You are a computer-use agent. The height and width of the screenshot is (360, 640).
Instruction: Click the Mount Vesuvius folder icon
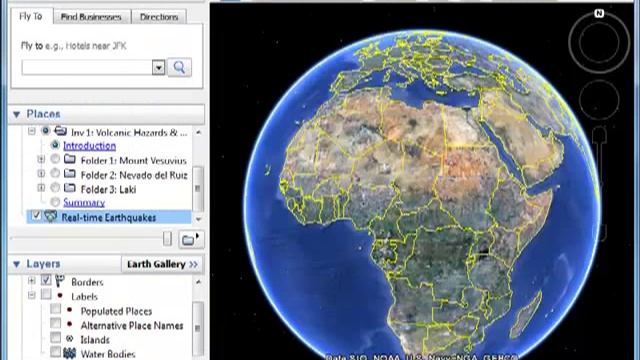70,159
